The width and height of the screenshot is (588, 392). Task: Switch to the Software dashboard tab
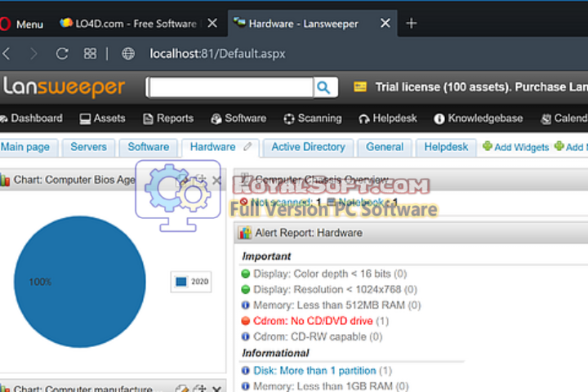148,147
